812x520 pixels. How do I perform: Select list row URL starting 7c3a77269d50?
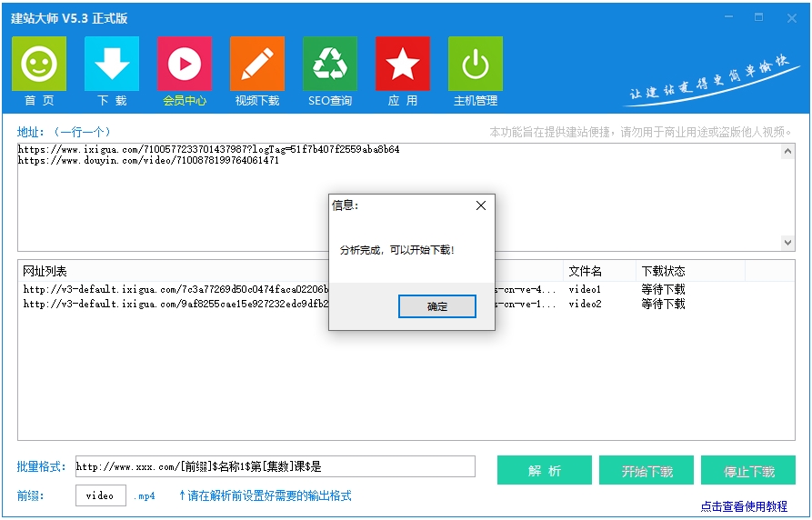point(176,289)
